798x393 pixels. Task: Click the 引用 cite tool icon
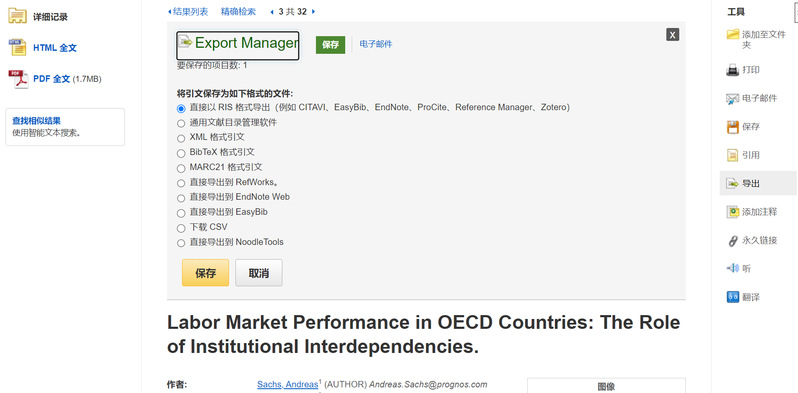732,155
